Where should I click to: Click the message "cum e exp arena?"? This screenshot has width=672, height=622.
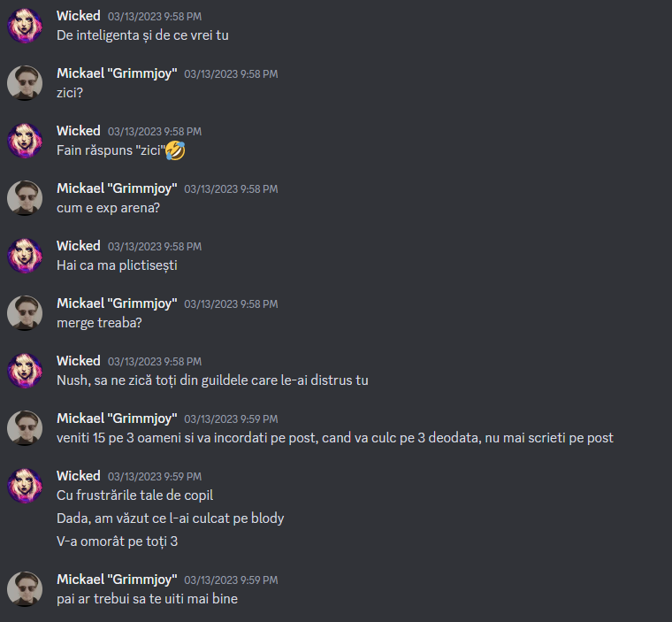click(108, 208)
